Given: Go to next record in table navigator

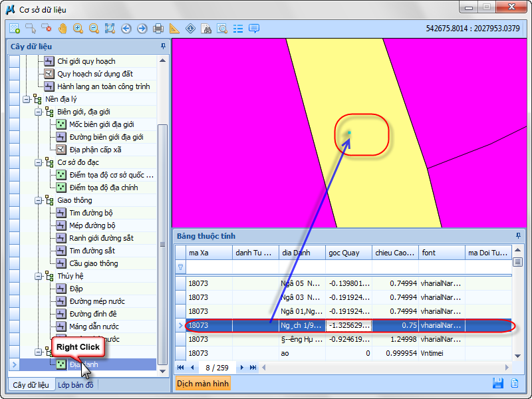Looking at the screenshot, I should tap(242, 367).
